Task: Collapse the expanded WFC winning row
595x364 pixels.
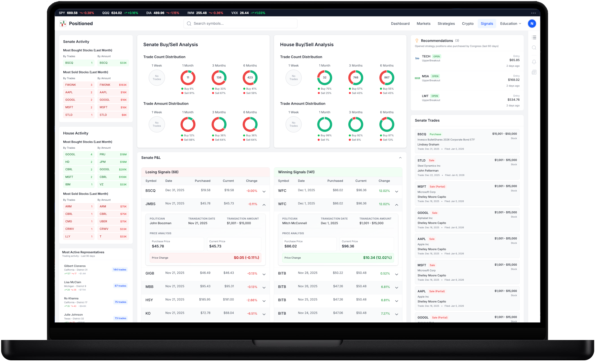Action: coord(396,205)
